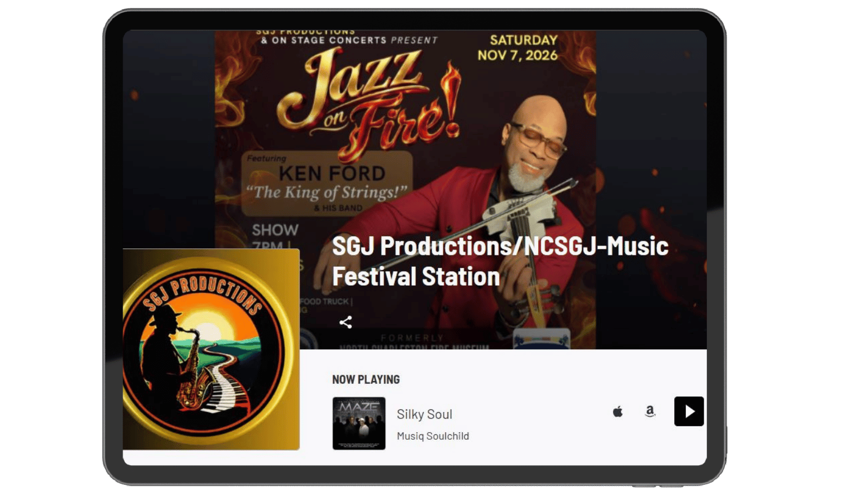This screenshot has height=488, width=868.
Task: Click the Maze album cover thumbnail
Action: click(x=359, y=423)
